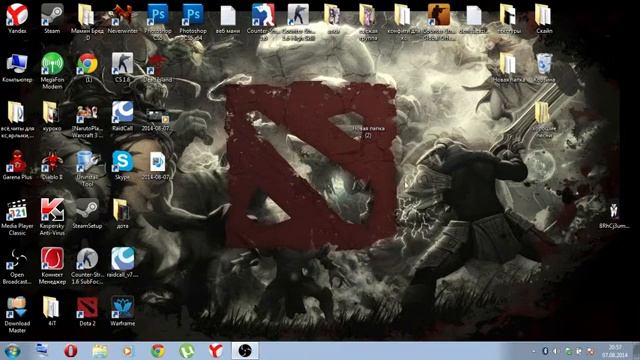Select the Open Broadcaster desktop shortcut

pyautogui.click(x=17, y=266)
